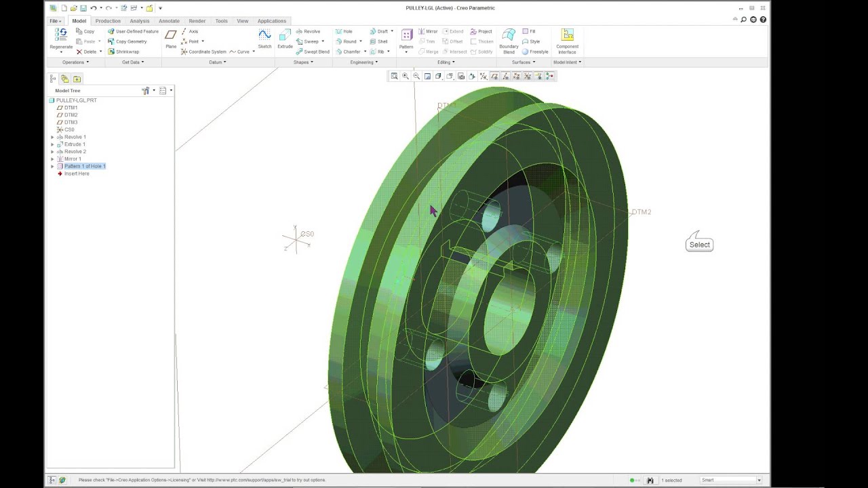The width and height of the screenshot is (868, 488).
Task: Open the Engineering group dropdown
Action: point(363,62)
